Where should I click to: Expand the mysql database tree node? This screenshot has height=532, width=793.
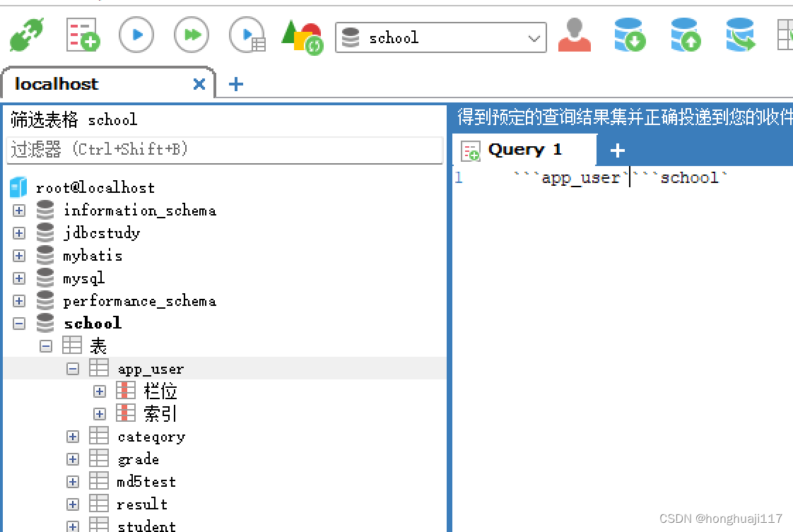(18, 278)
